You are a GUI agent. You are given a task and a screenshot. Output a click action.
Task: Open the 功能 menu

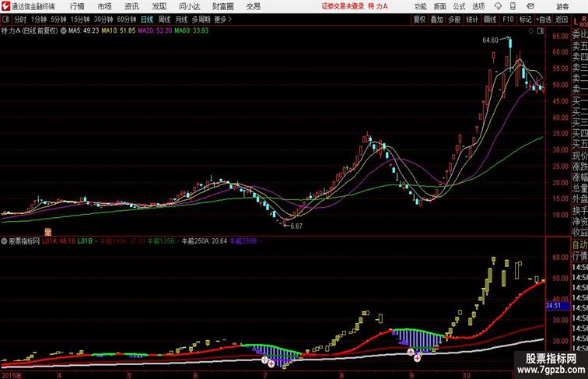(421, 6)
